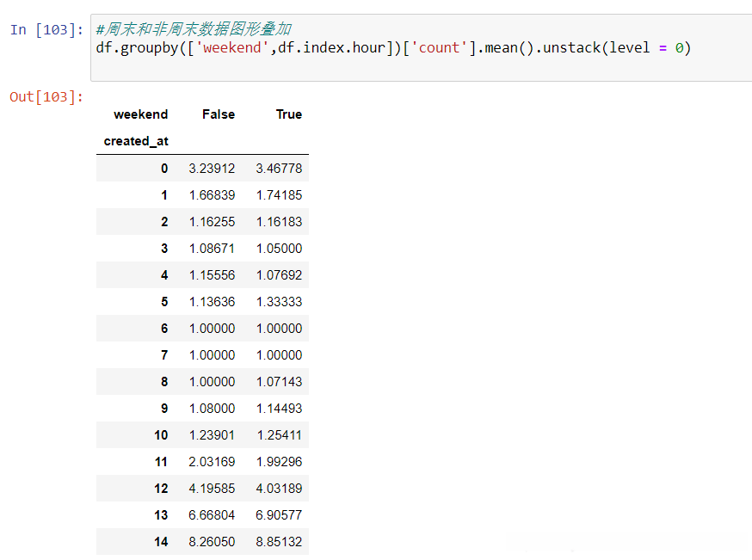Click the 'False' column header
752x560 pixels.
[219, 114]
